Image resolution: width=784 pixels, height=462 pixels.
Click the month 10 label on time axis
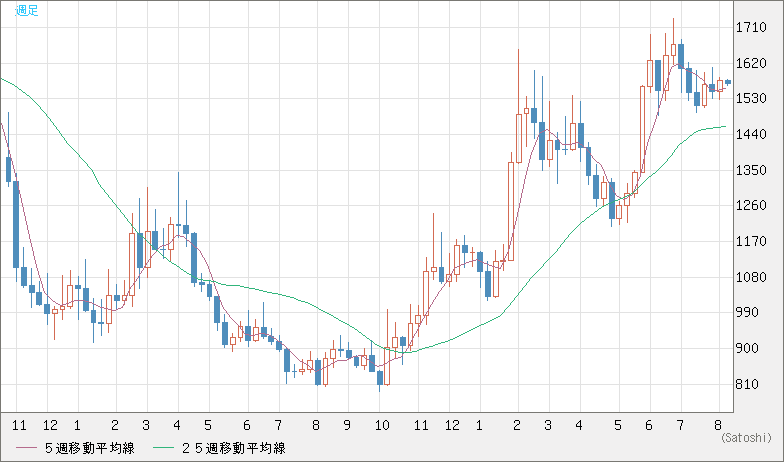(x=382, y=426)
